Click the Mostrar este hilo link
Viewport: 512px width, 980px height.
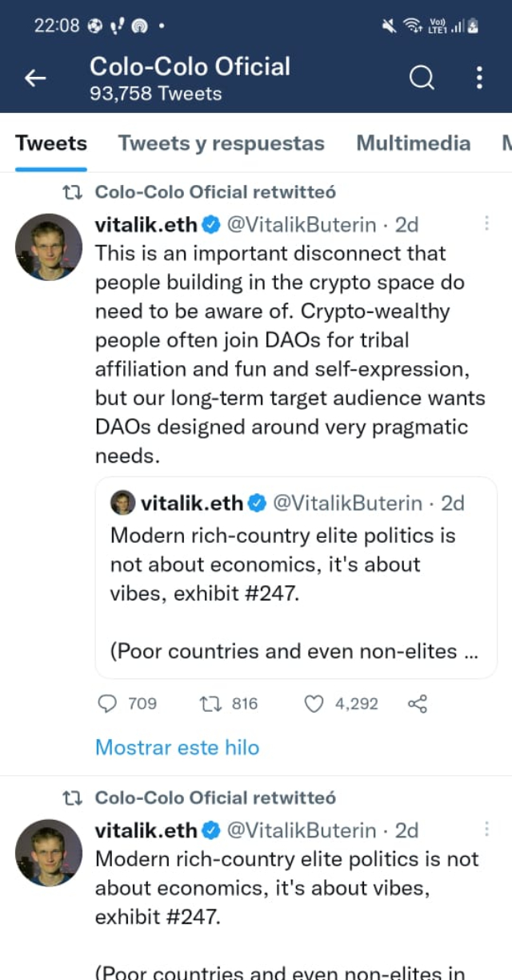pos(177,747)
